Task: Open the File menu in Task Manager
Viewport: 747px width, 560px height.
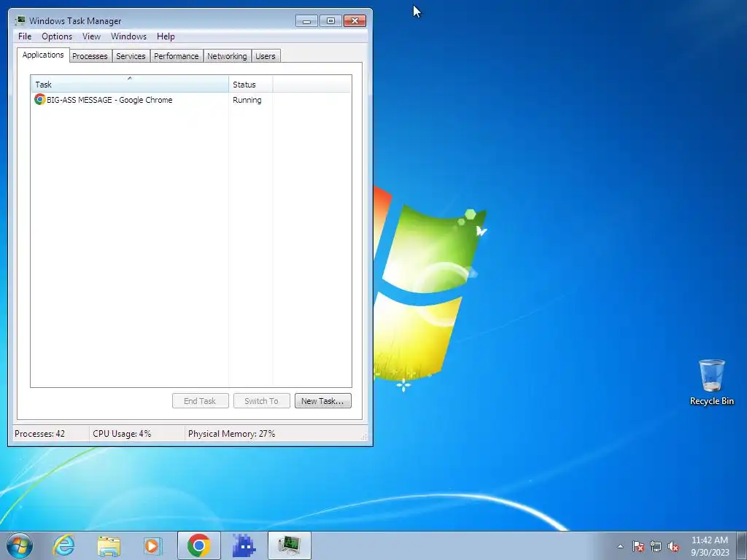Action: pos(25,36)
